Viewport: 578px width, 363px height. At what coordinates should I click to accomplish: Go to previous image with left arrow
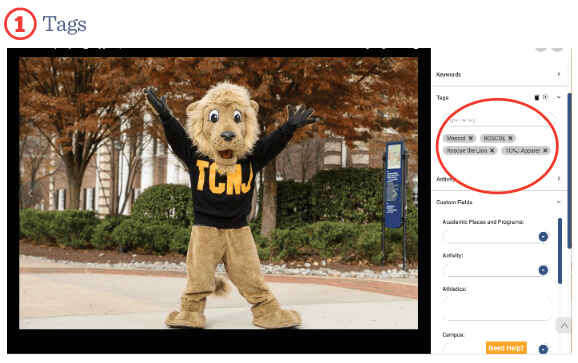click(30, 193)
